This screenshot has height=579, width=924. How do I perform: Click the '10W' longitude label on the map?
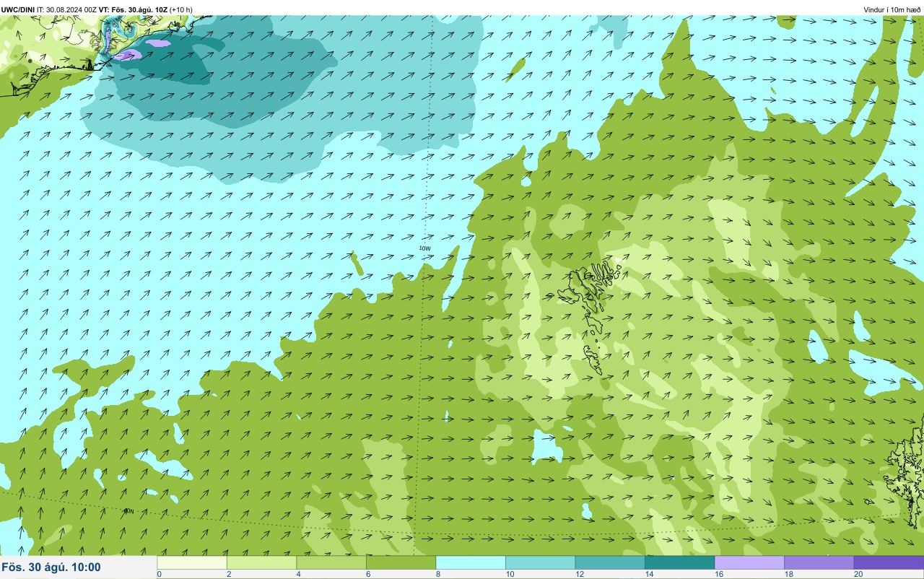425,248
